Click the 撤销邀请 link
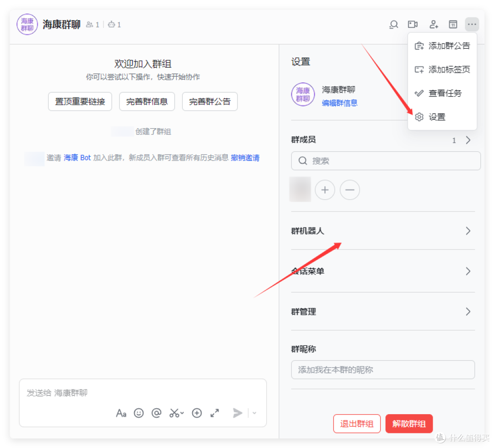This screenshot has width=494, height=448. click(x=245, y=157)
